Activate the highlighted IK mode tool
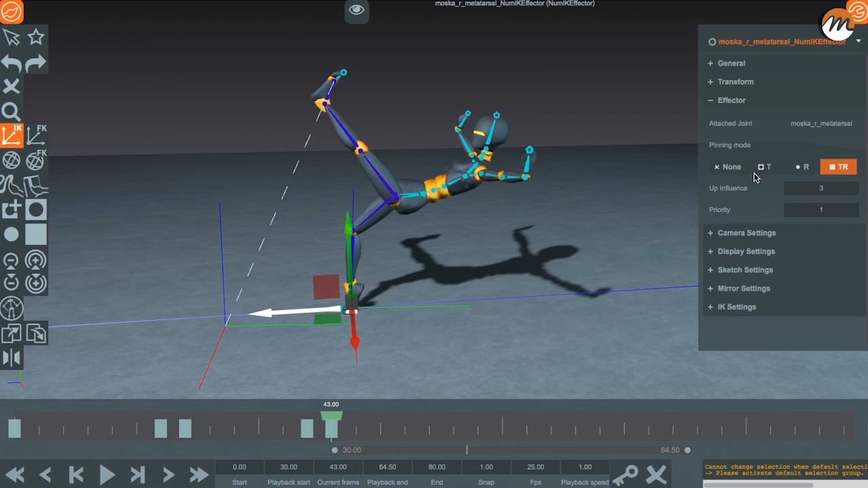868x488 pixels. [x=12, y=136]
